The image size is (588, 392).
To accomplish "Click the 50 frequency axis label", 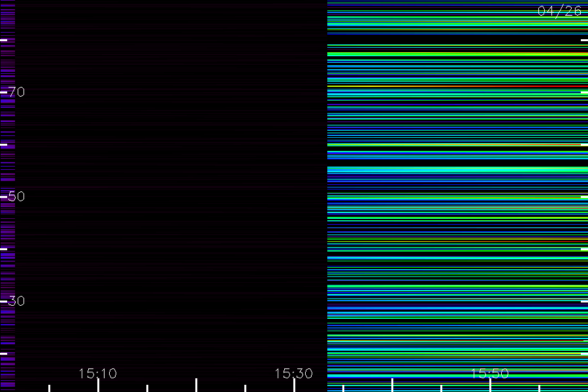I will (16, 196).
